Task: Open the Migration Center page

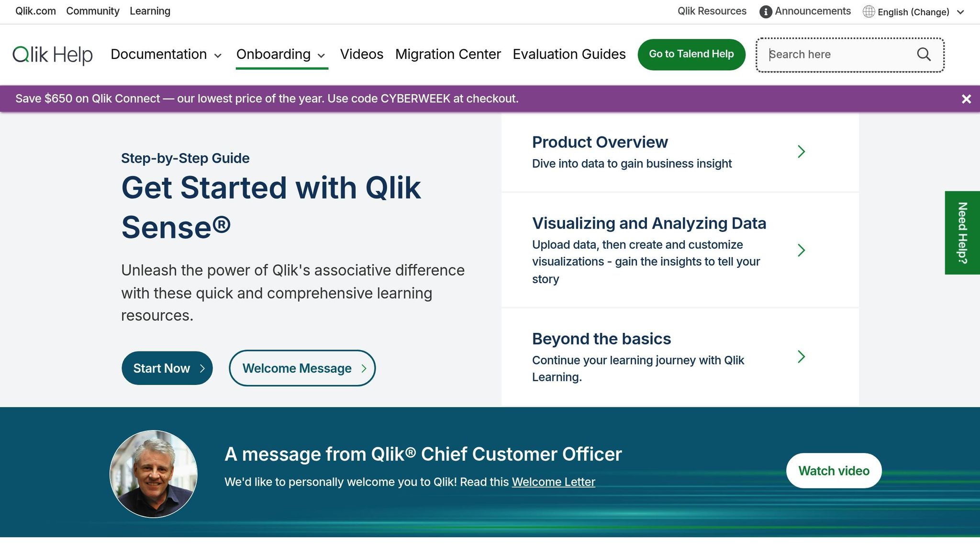Action: coord(448,54)
